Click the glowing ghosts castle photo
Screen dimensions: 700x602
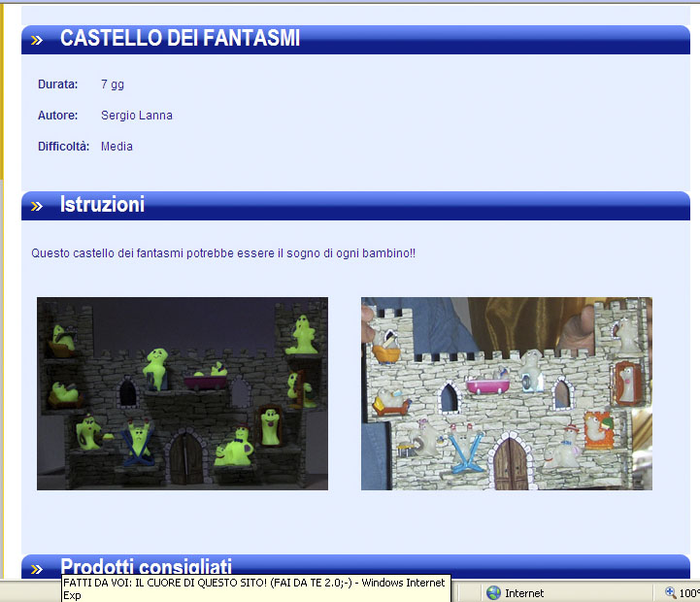pyautogui.click(x=183, y=393)
